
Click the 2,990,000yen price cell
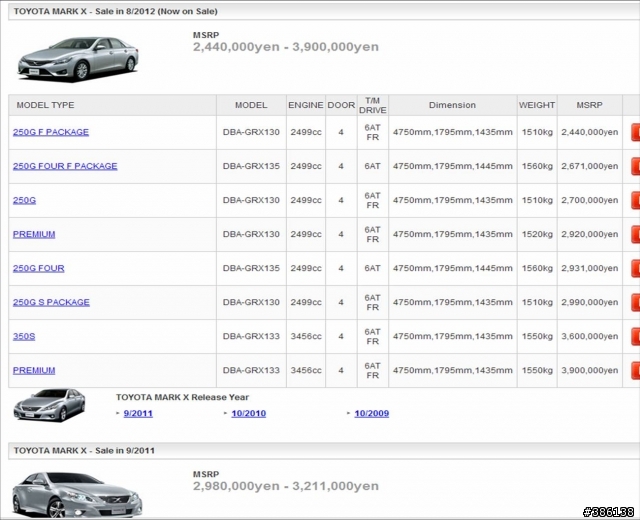tap(589, 302)
